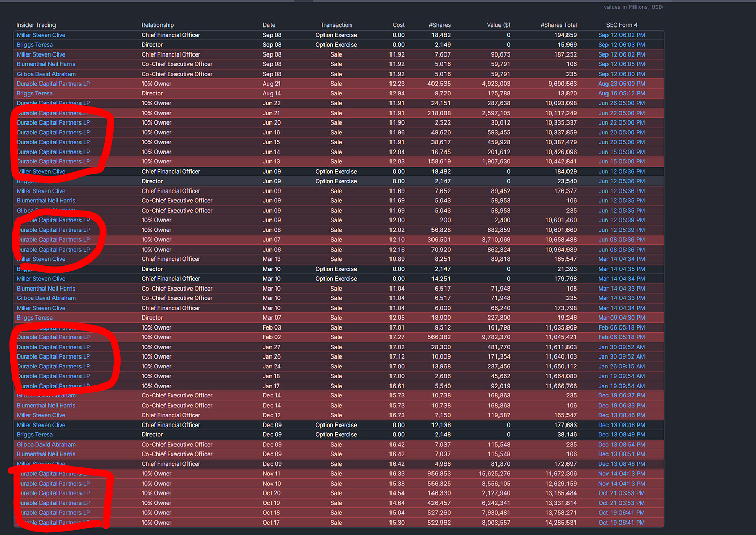Open SEC Form 4 link Mar 09 04:30 PM

click(x=622, y=318)
